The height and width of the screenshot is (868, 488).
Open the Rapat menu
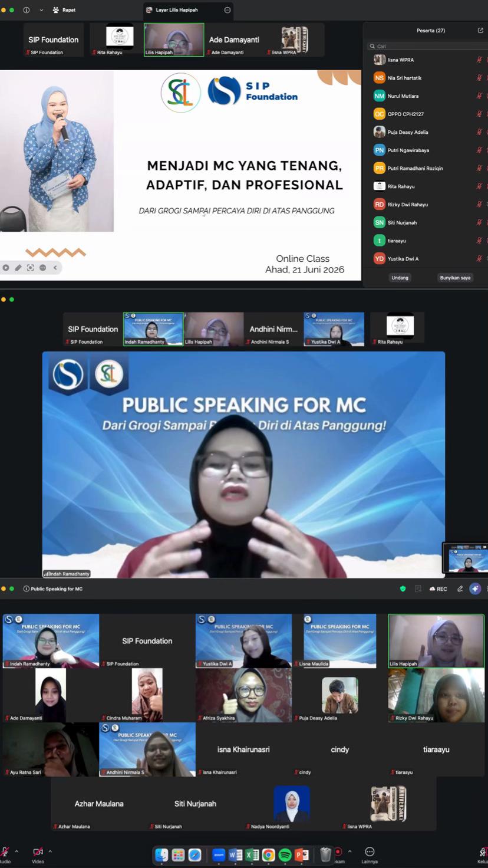(64, 10)
